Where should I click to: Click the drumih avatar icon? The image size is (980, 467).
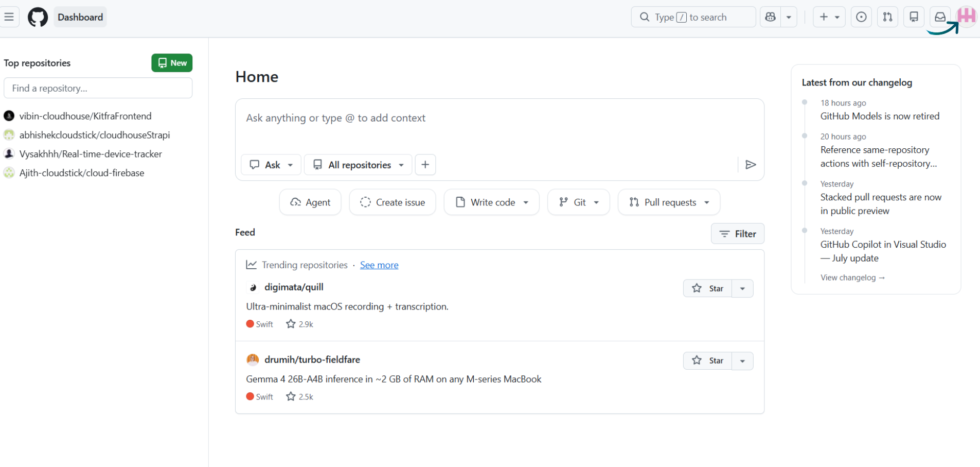253,360
